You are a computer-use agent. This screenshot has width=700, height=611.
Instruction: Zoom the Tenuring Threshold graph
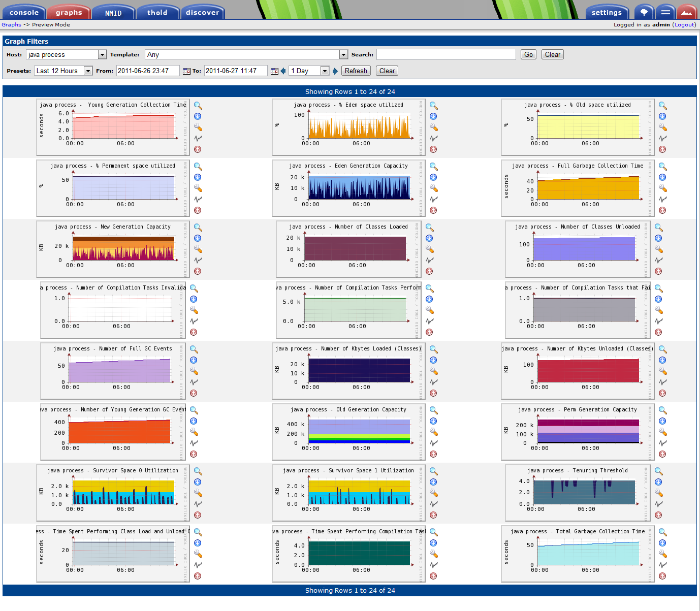click(659, 471)
